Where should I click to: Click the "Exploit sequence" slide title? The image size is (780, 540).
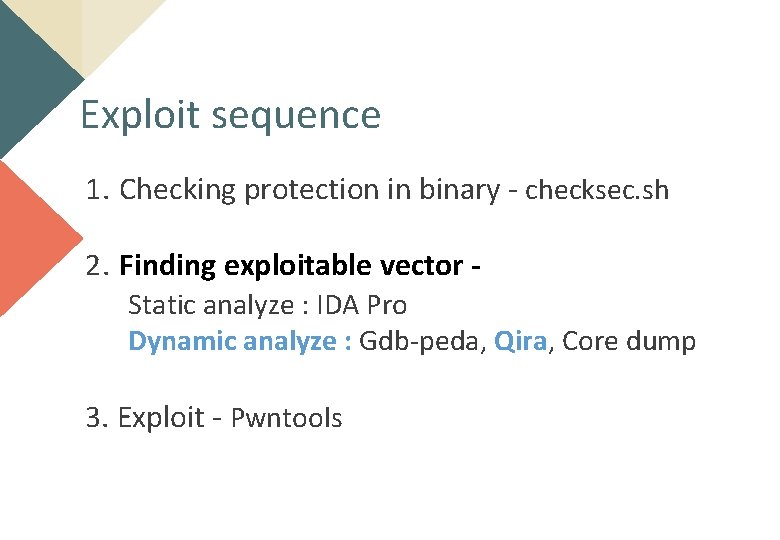230,115
